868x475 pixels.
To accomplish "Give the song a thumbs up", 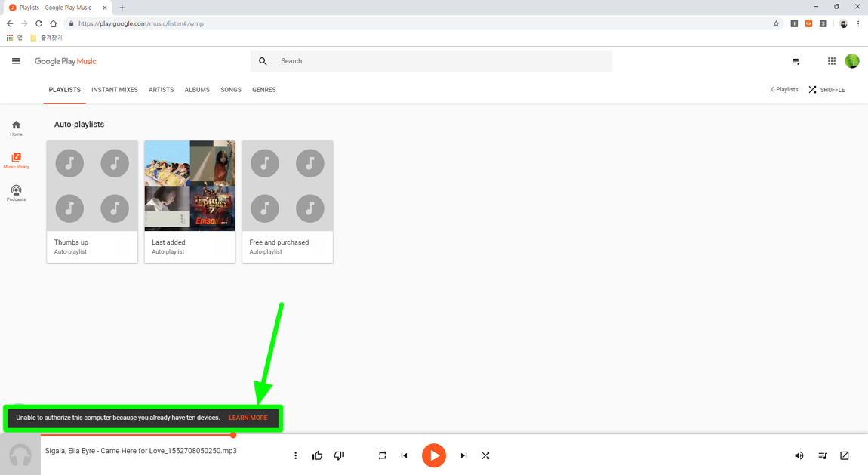I will coord(317,455).
